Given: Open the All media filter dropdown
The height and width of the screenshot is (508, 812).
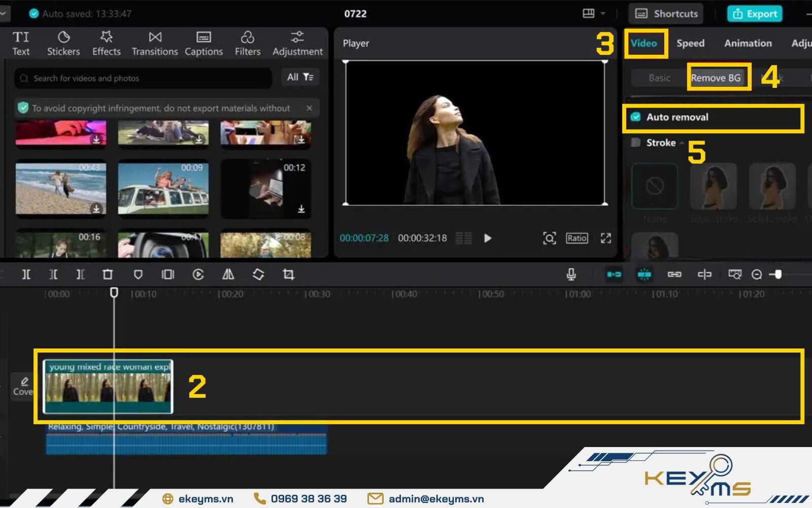Looking at the screenshot, I should (300, 78).
